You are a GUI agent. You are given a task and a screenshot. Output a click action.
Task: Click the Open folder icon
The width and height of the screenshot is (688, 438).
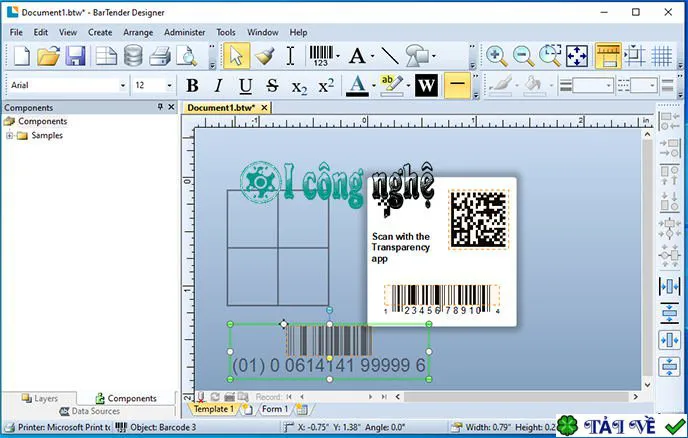click(x=48, y=56)
